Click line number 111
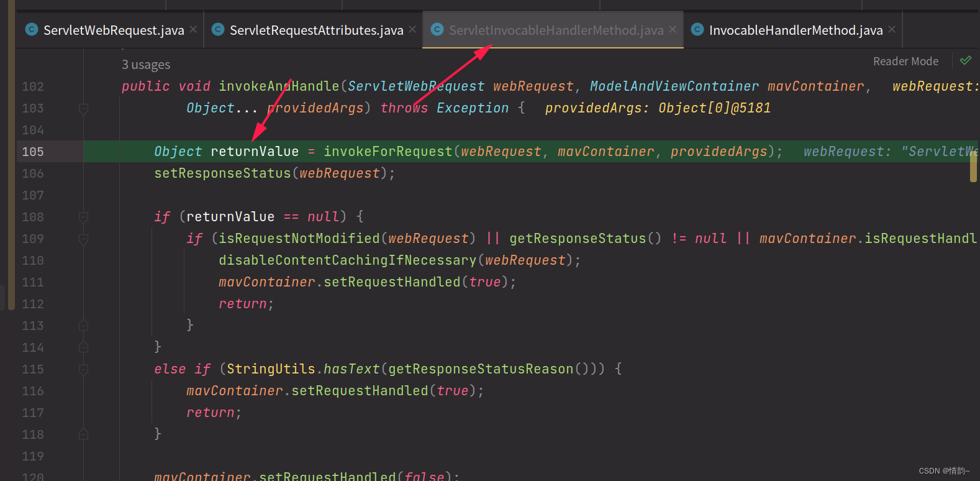 [x=33, y=282]
